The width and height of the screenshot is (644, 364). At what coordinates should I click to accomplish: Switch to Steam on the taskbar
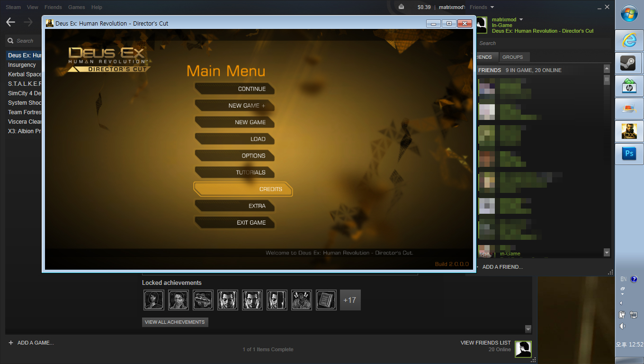pos(629,63)
